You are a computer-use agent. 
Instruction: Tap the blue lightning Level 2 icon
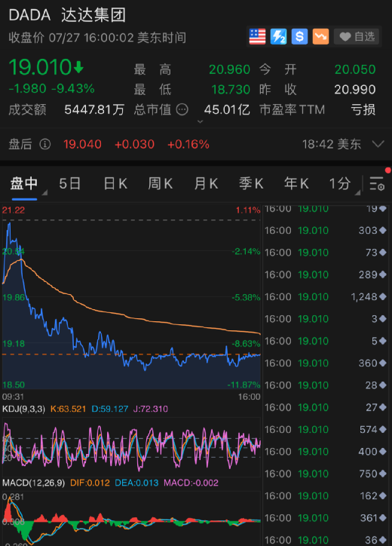click(x=278, y=36)
